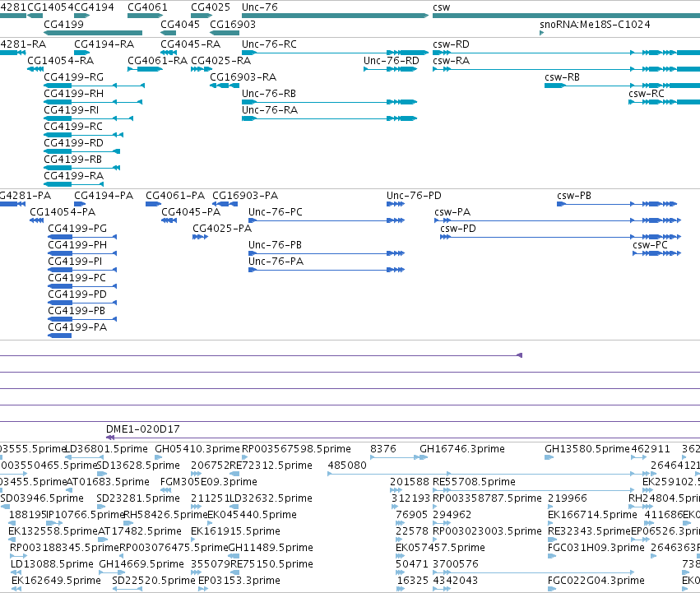Select transcript CG4199-RD

point(74,143)
